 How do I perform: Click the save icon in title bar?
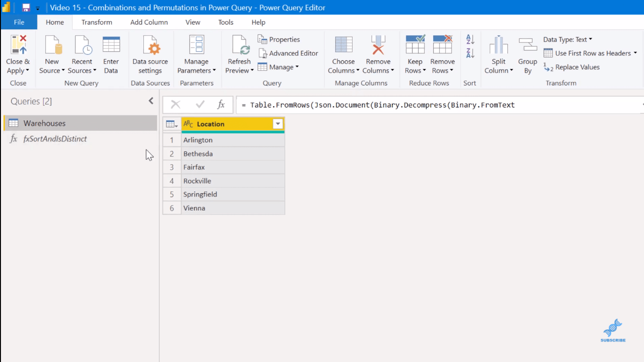click(26, 8)
